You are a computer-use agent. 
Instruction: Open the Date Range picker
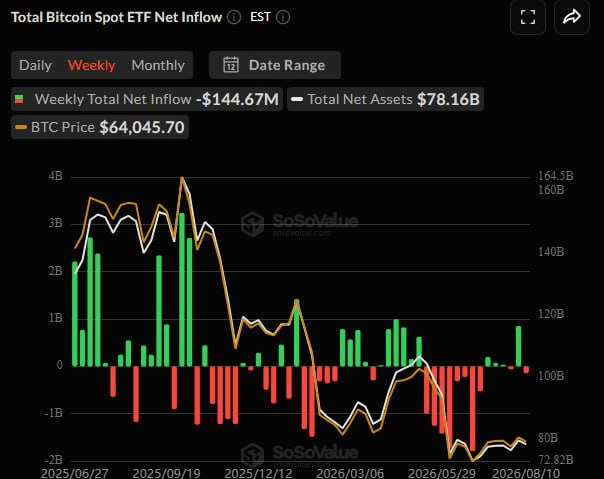coord(275,65)
